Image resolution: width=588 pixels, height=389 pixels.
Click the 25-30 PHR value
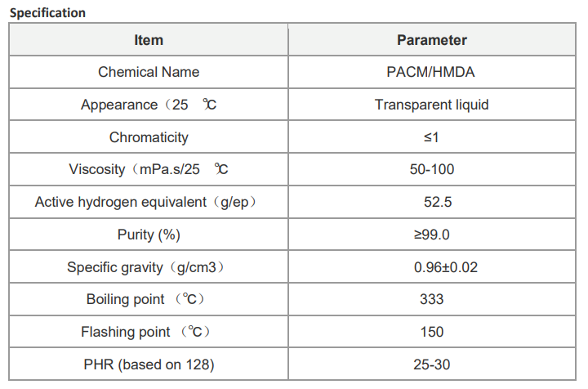431,364
